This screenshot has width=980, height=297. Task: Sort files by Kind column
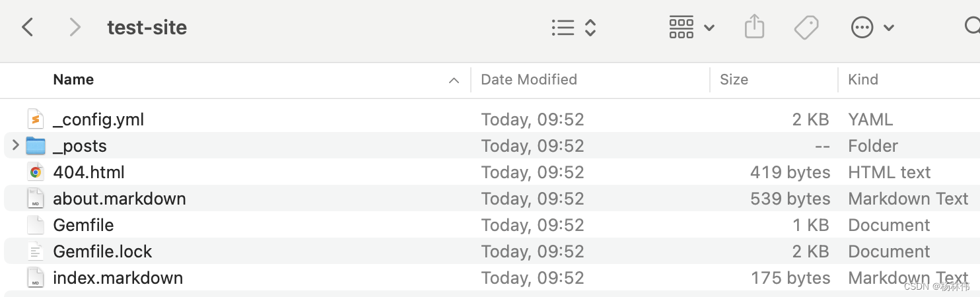click(863, 80)
